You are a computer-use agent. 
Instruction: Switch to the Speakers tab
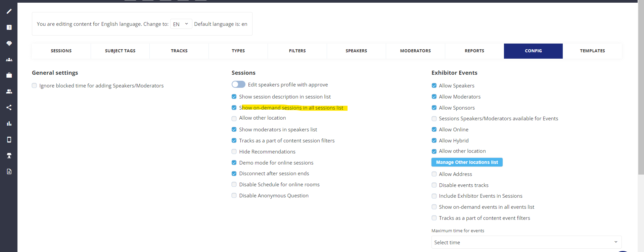point(356,51)
